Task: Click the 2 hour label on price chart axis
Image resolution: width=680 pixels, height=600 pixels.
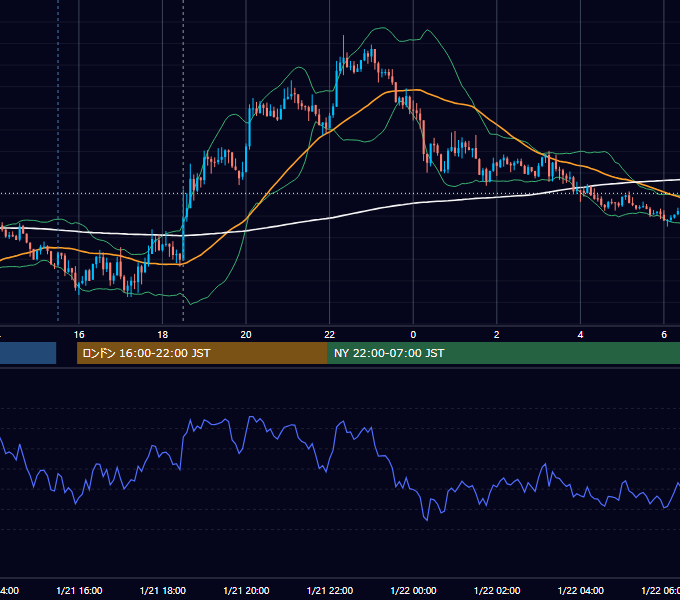Action: [497, 335]
